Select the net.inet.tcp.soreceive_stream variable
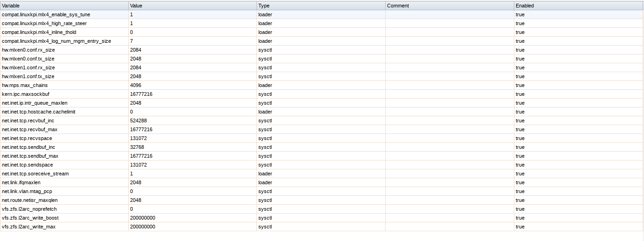 (x=35, y=174)
